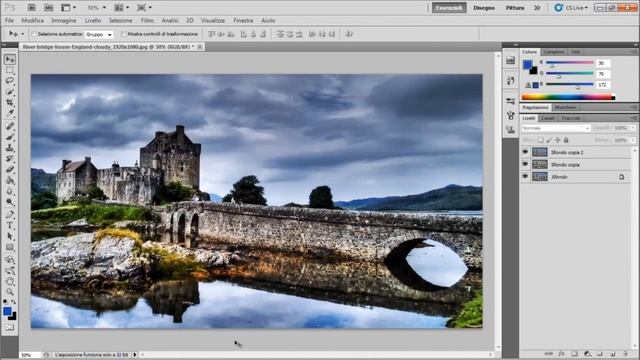
Task: Select the 3D Rotate tool
Action: 10,260
